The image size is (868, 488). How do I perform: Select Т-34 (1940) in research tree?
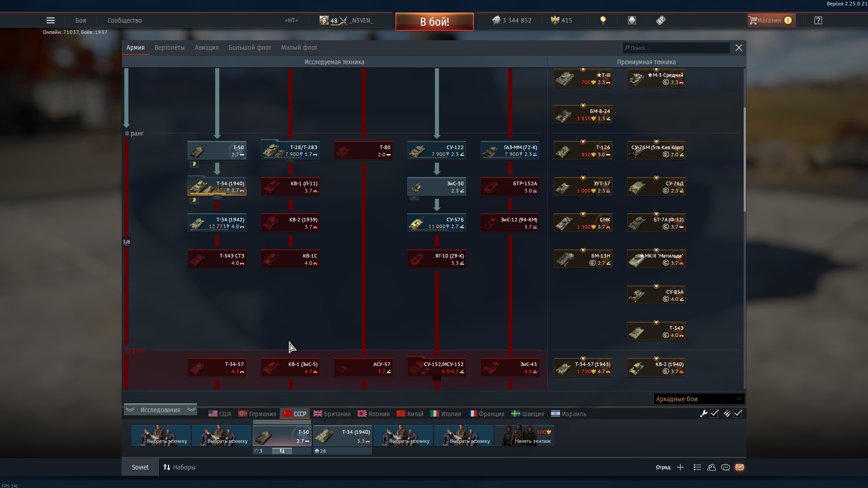click(217, 187)
